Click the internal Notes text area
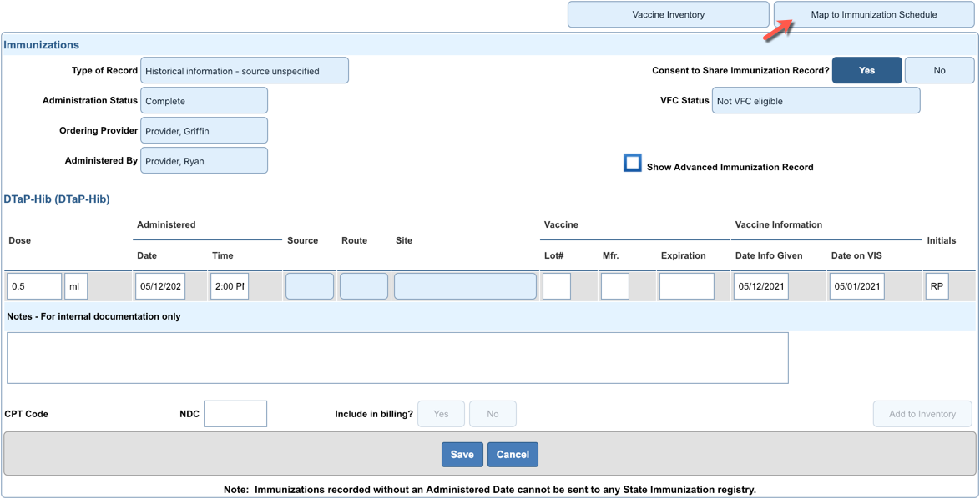The height and width of the screenshot is (499, 980). [397, 358]
